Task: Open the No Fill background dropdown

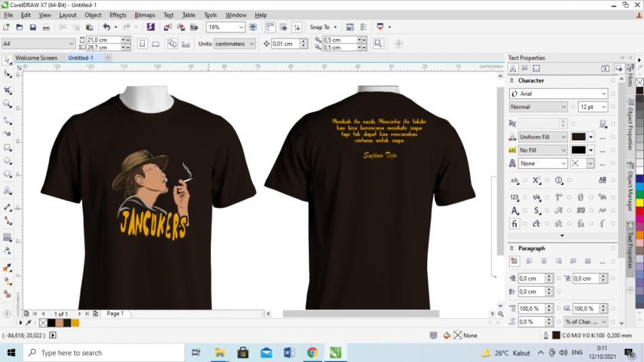Action: [x=563, y=150]
